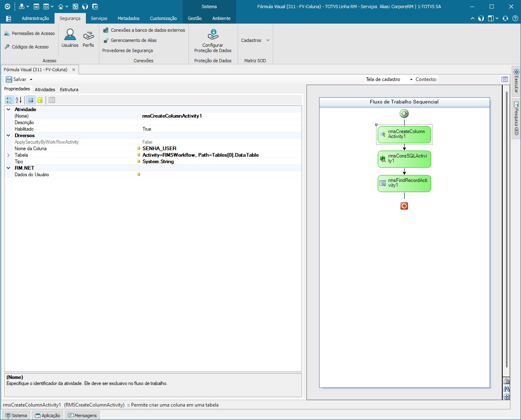Open the Executar side panel
The height and width of the screenshot is (420, 521).
pyautogui.click(x=516, y=81)
